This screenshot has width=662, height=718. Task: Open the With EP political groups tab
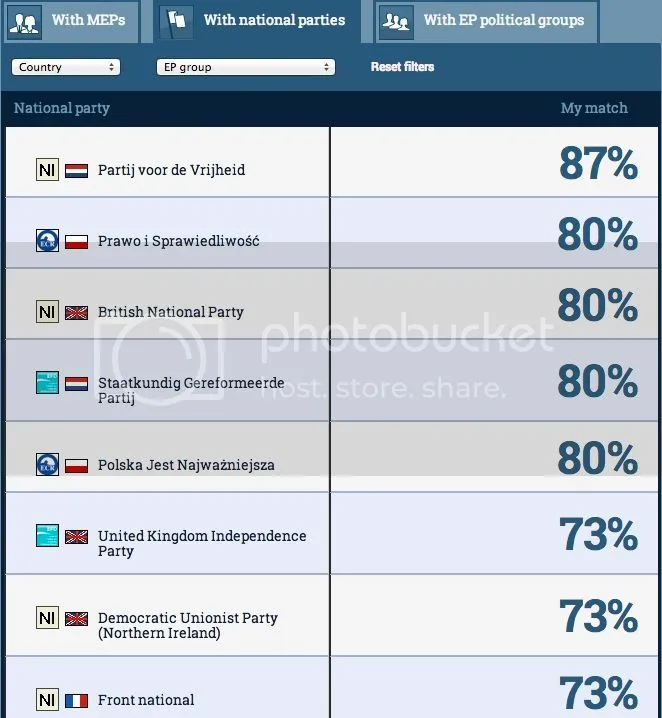pyautogui.click(x=487, y=20)
